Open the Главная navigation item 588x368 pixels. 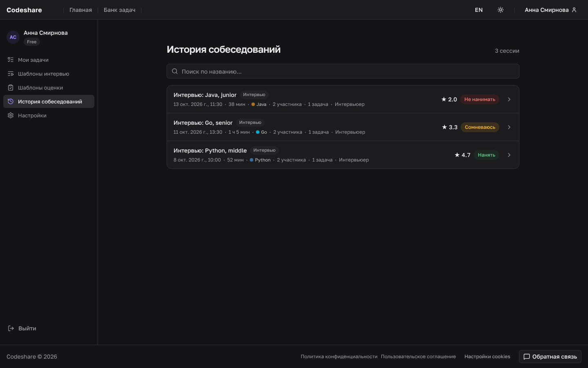point(80,10)
